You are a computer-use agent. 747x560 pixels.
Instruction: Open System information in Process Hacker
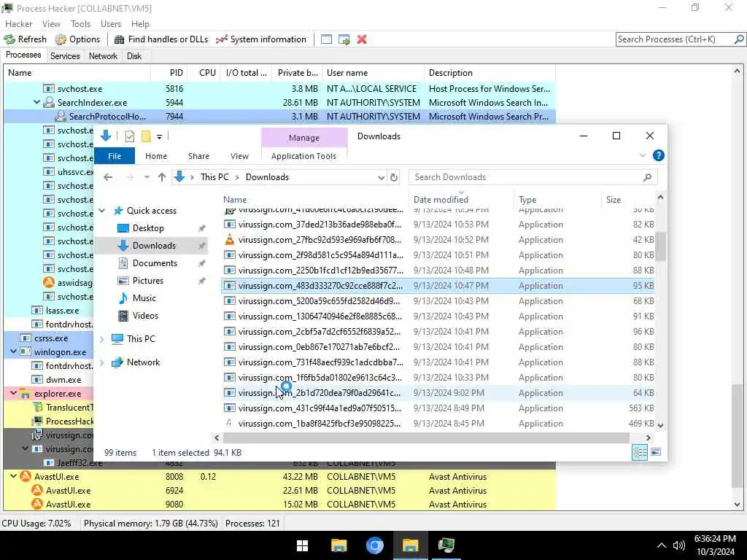[261, 39]
